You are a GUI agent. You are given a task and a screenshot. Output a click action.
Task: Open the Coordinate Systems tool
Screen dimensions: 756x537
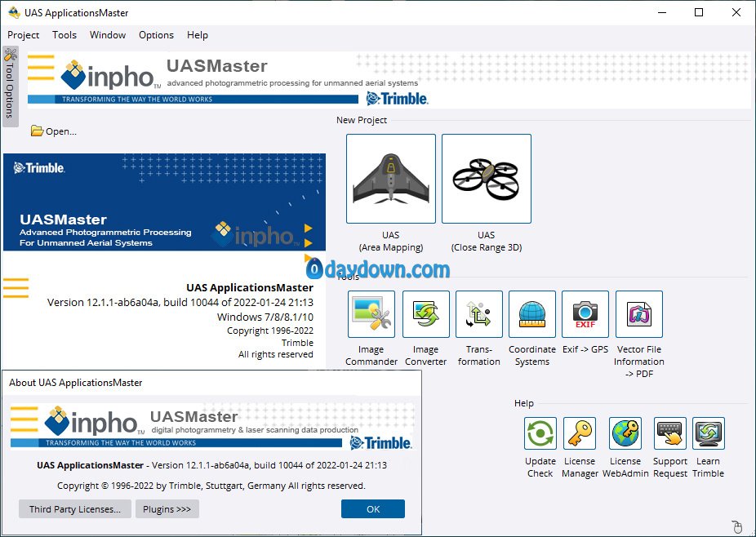[531, 314]
